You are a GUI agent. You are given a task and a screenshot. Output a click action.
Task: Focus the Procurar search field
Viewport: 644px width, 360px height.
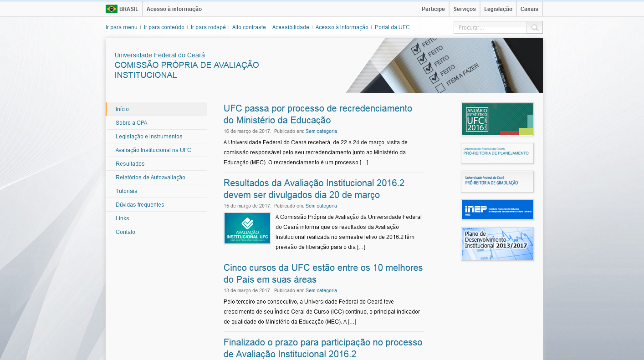point(490,28)
